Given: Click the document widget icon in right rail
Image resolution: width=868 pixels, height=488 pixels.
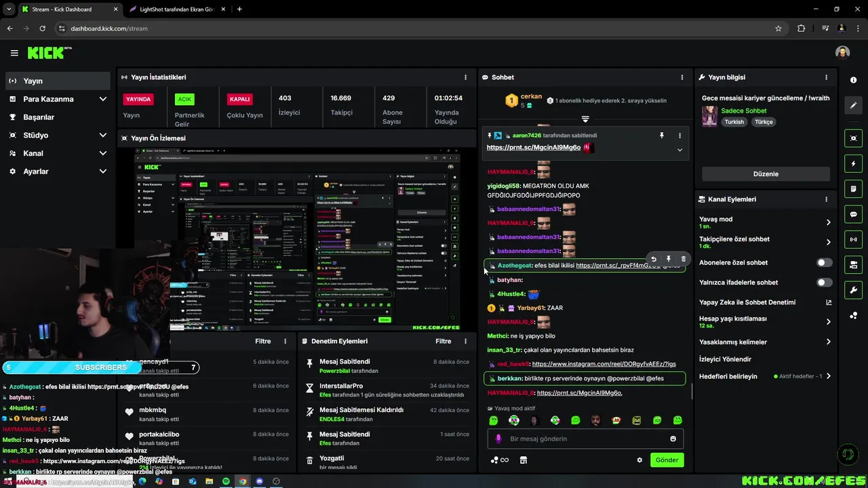Looking at the screenshot, I should click(x=853, y=188).
